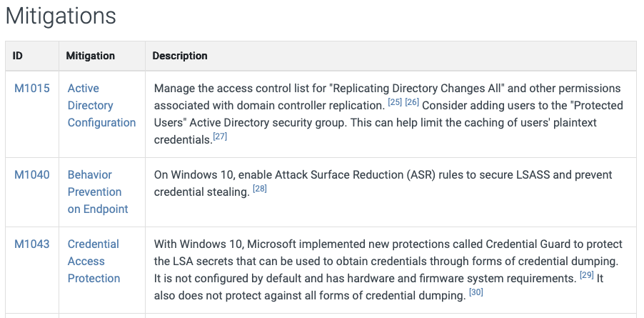Follow the Behavior Prevention on Endpoint link
This screenshot has height=318, width=644.
click(98, 192)
